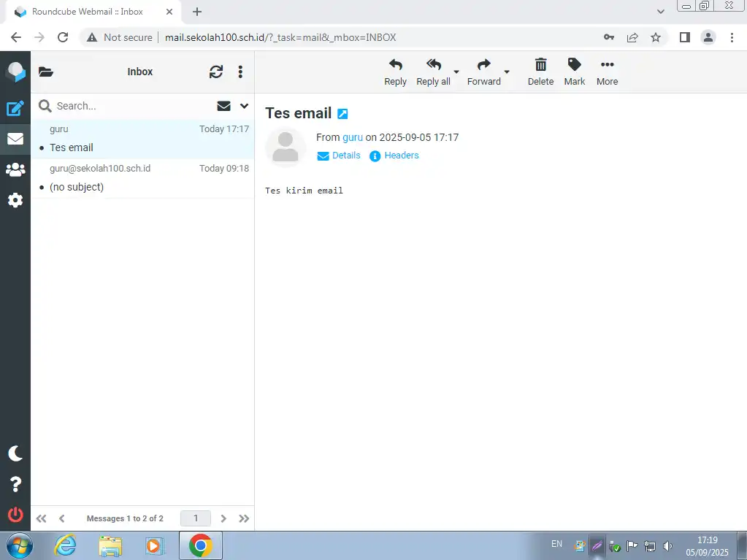Launch Internet Explorer from taskbar
Screen dimensions: 747x560
tap(65, 545)
